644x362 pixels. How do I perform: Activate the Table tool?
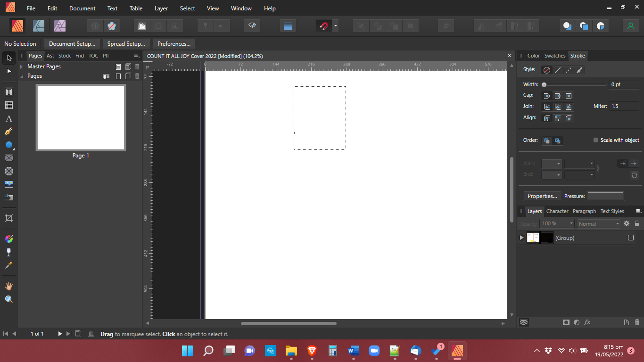[x=8, y=105]
